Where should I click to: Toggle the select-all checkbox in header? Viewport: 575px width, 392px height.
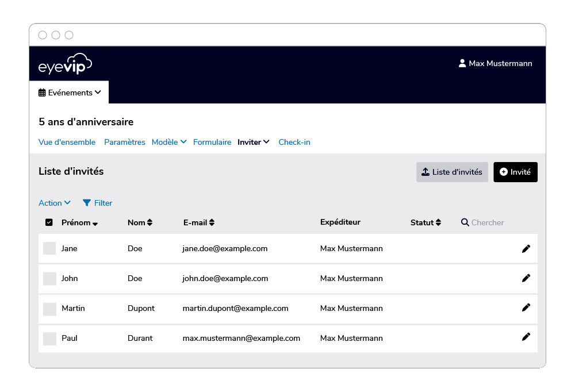pos(49,222)
